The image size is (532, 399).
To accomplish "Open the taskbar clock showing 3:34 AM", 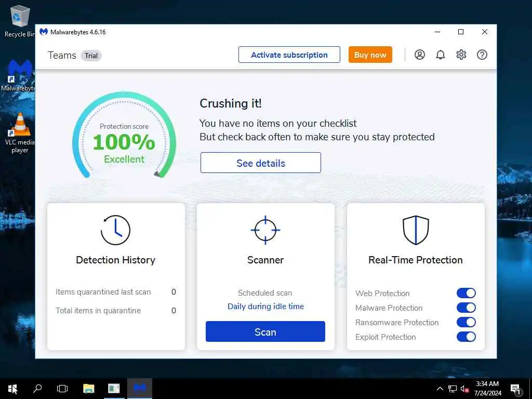I will pos(487,389).
